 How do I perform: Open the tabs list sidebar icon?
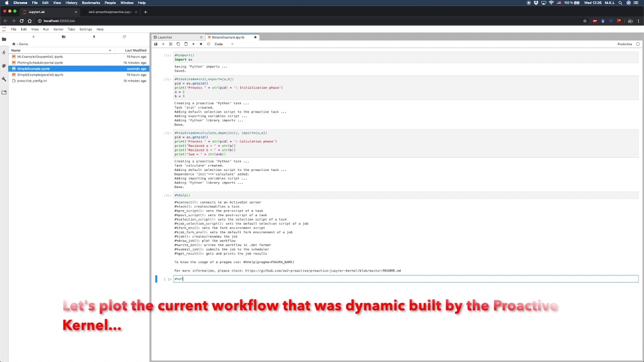click(x=4, y=93)
